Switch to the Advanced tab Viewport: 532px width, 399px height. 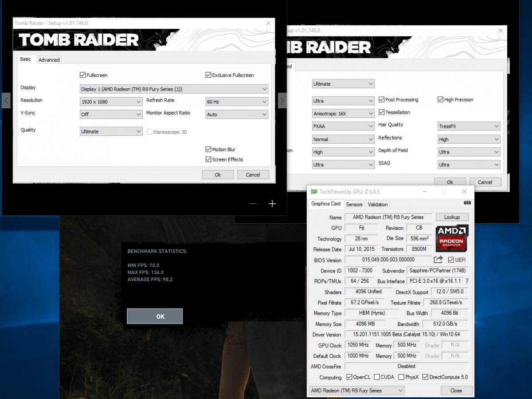49,60
